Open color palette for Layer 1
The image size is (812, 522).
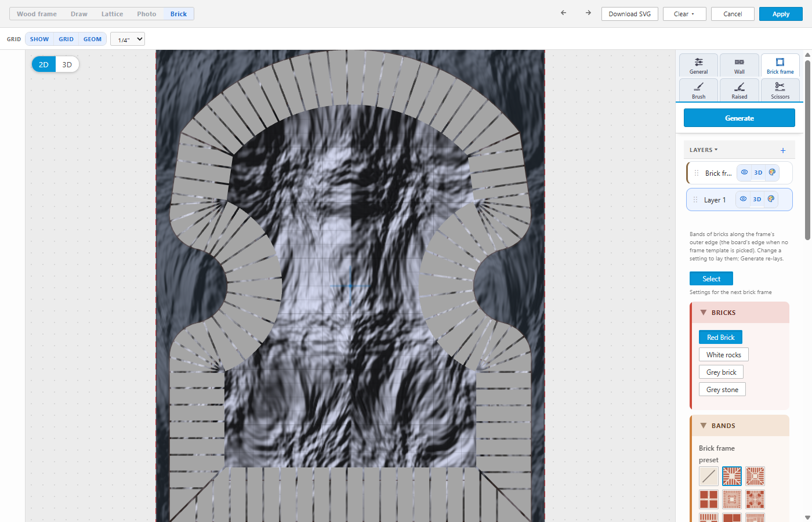click(771, 199)
